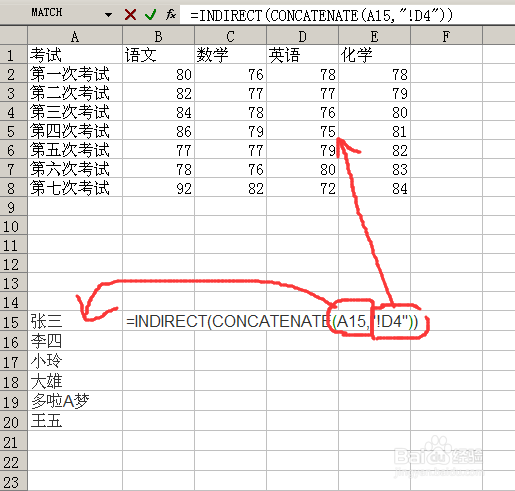The width and height of the screenshot is (515, 491).
Task: Select the 第二次考试 cell
Action: pos(75,92)
